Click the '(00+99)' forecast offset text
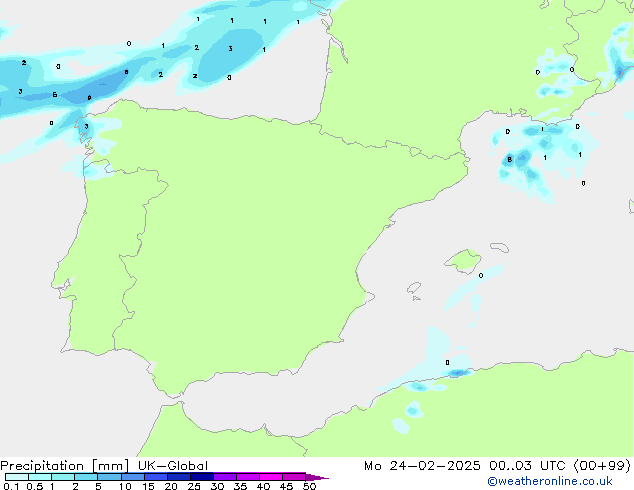This screenshot has width=634, height=490. click(x=602, y=466)
